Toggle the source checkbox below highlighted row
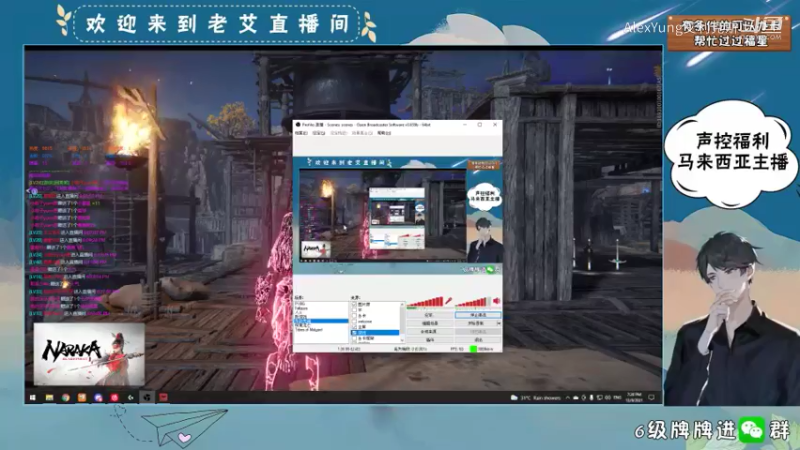This screenshot has height=450, width=800. (x=354, y=338)
